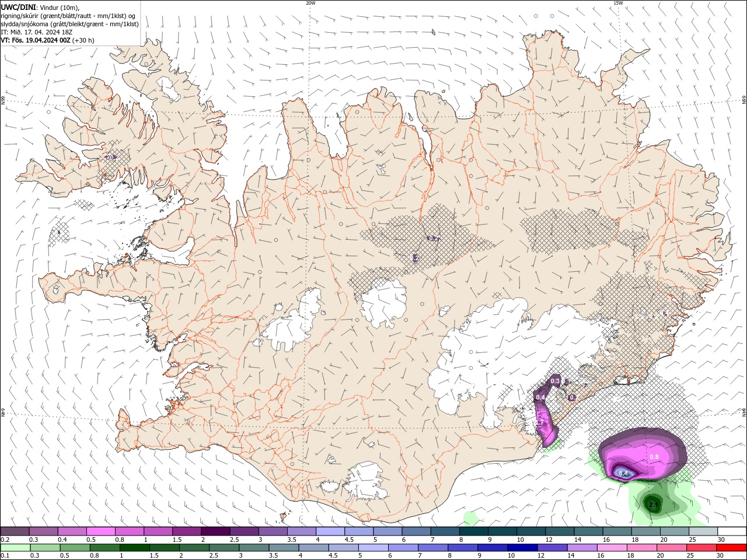Select the dark purple snow-legend swatch starting at 2
This screenshot has height=560, width=747.
(x=215, y=531)
